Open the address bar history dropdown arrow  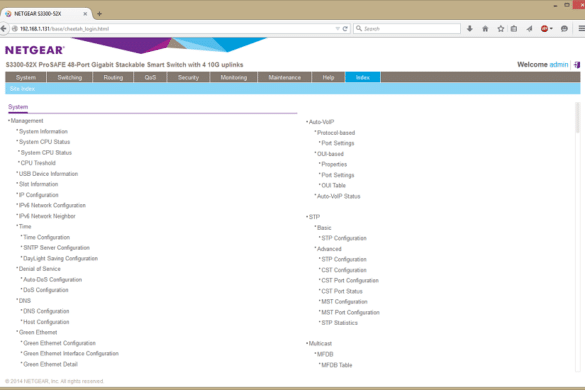337,29
